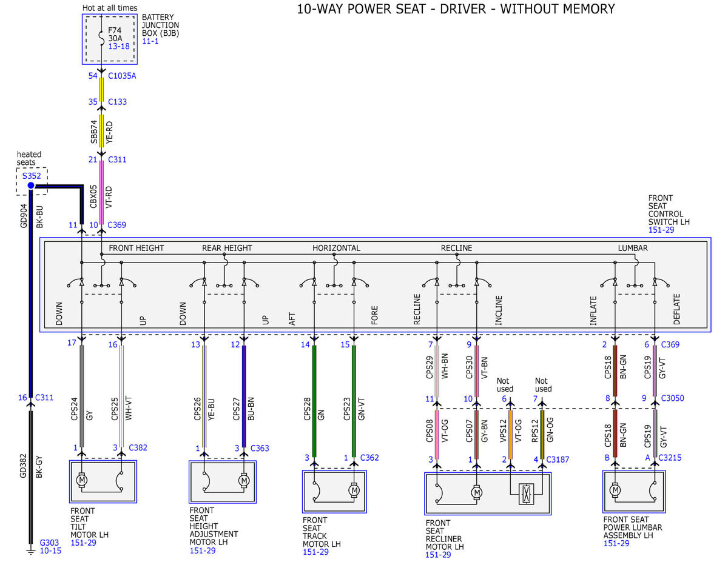Click the GD382 ground wire label

coord(24,466)
